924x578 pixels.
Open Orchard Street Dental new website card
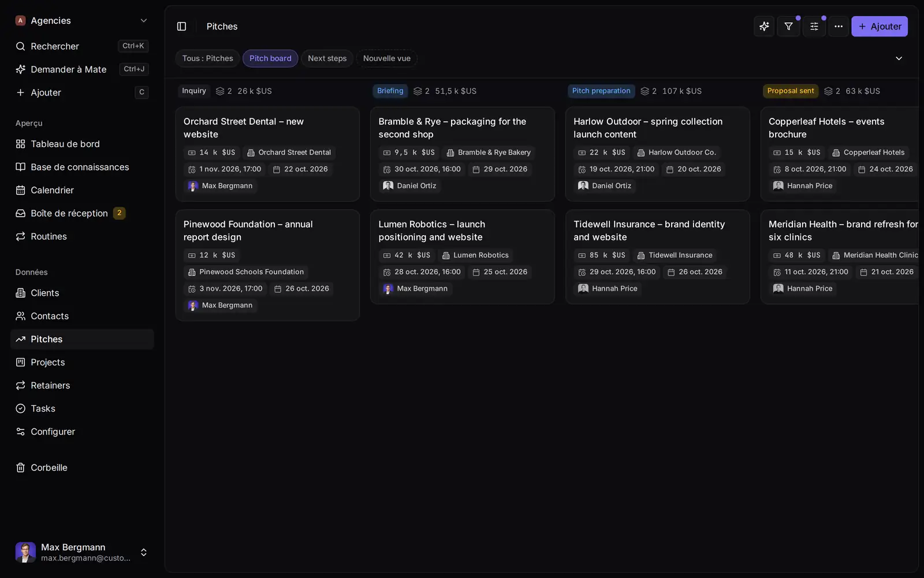point(267,154)
